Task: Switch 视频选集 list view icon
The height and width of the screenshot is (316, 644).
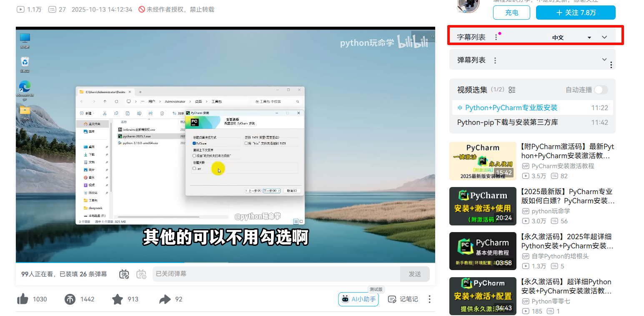Action: pyautogui.click(x=512, y=90)
